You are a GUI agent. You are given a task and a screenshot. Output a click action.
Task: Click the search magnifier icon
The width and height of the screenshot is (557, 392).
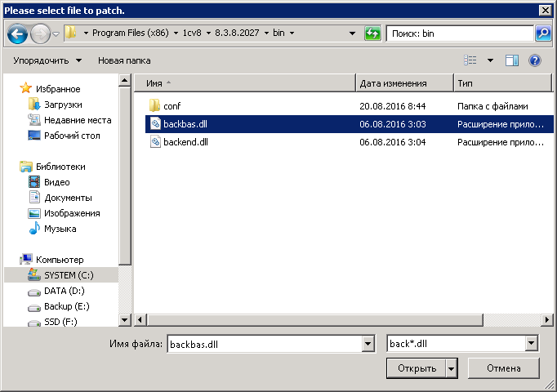543,33
